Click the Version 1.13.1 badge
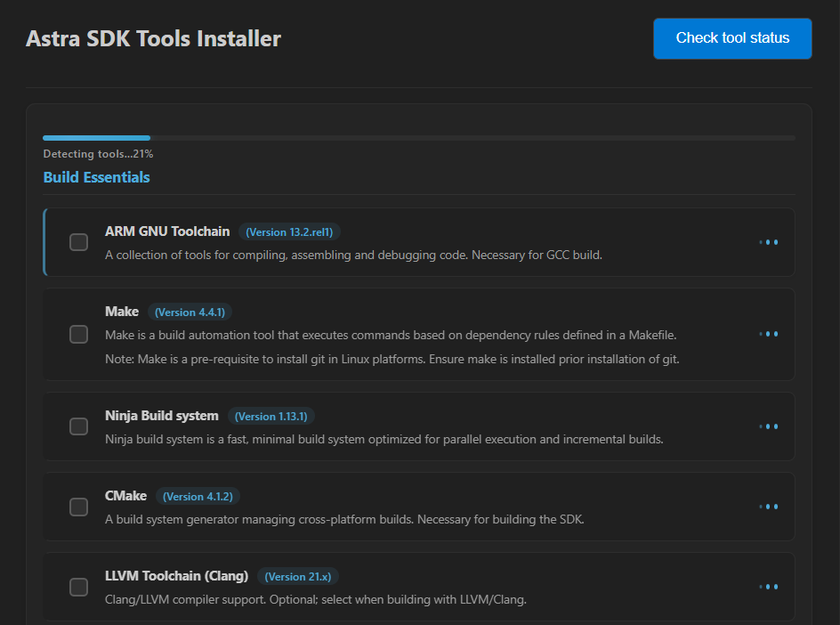 pyautogui.click(x=271, y=417)
